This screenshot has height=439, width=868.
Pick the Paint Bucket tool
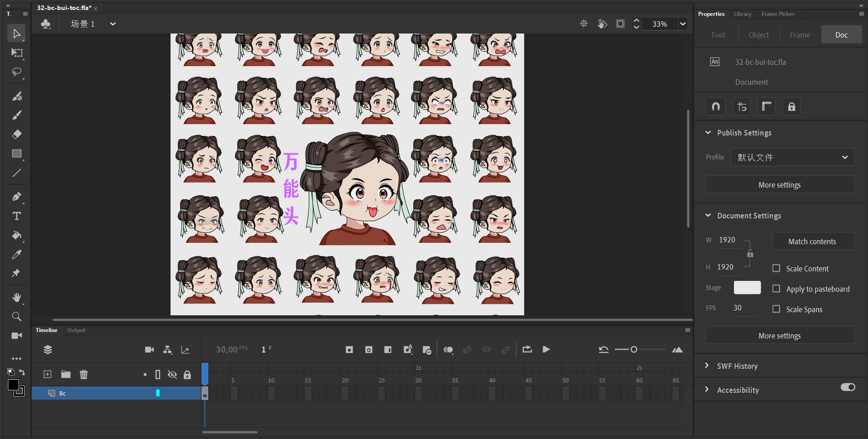point(17,235)
